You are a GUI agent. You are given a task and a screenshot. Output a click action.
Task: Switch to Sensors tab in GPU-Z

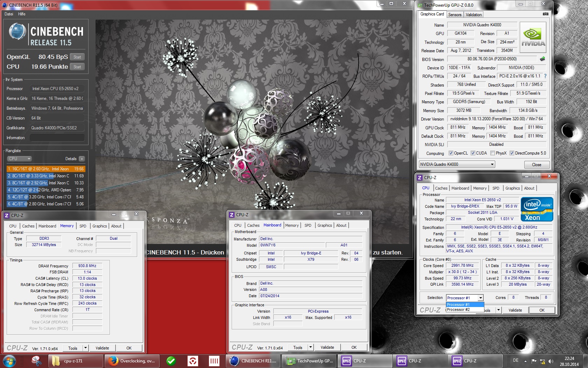(x=455, y=15)
